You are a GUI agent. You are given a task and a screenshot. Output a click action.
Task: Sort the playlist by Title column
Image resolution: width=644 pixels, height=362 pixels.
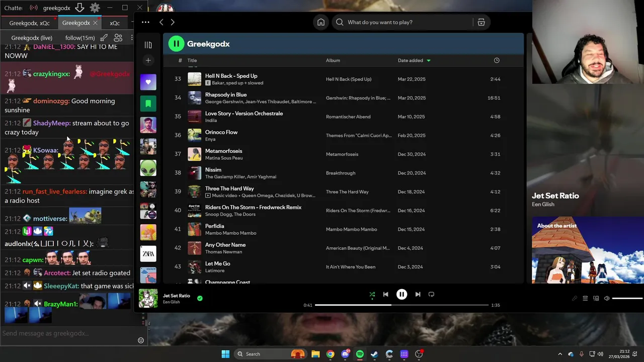[x=192, y=60]
